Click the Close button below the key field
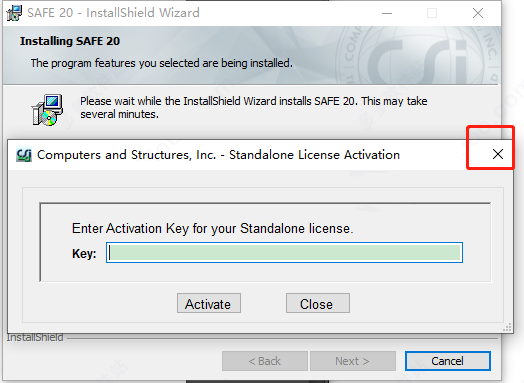Image resolution: width=524 pixels, height=383 pixels. pyautogui.click(x=318, y=303)
